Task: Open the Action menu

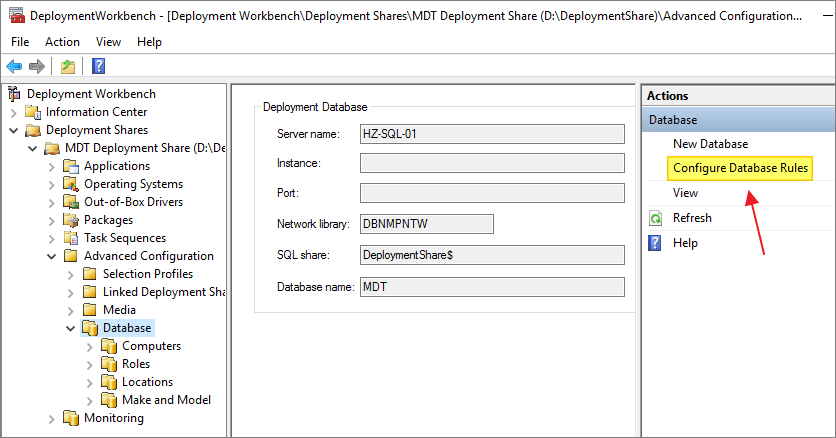Action: 62,42
